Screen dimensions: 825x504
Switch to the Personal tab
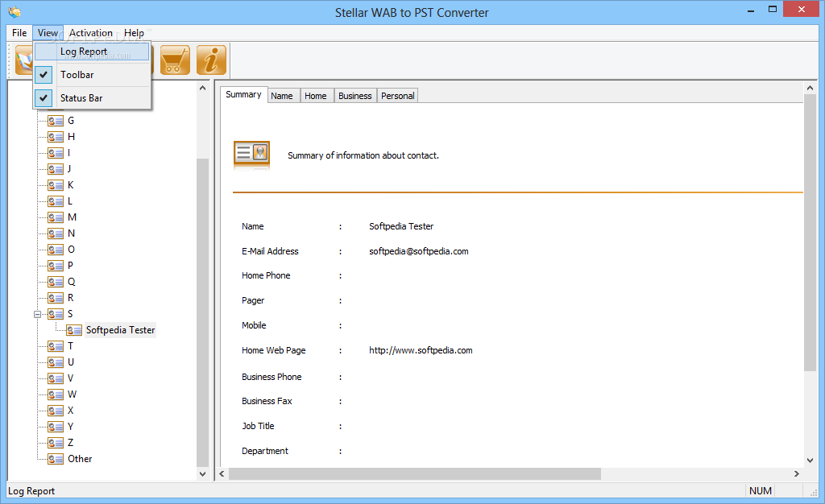[x=398, y=96]
